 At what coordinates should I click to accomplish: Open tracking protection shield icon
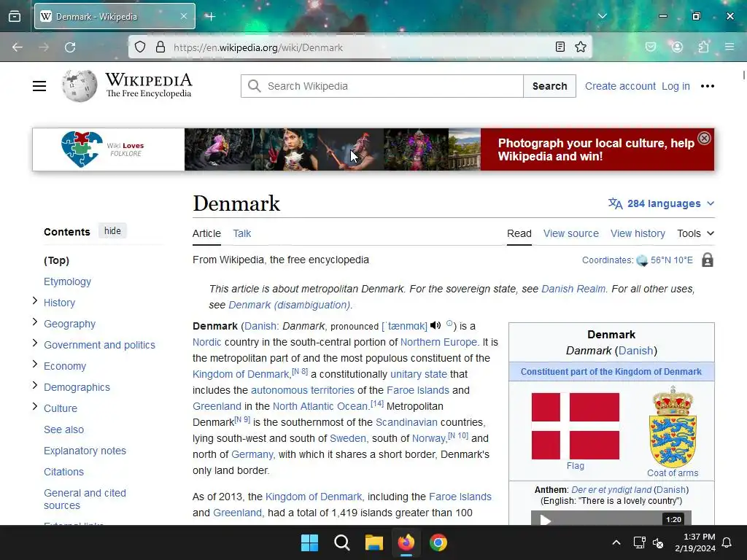point(139,47)
